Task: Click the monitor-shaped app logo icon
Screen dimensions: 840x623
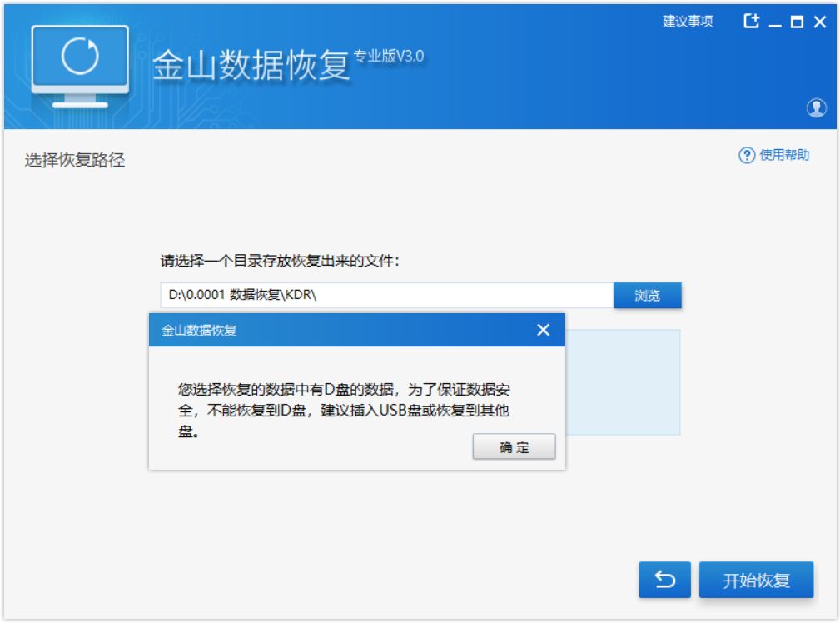Action: (x=80, y=65)
